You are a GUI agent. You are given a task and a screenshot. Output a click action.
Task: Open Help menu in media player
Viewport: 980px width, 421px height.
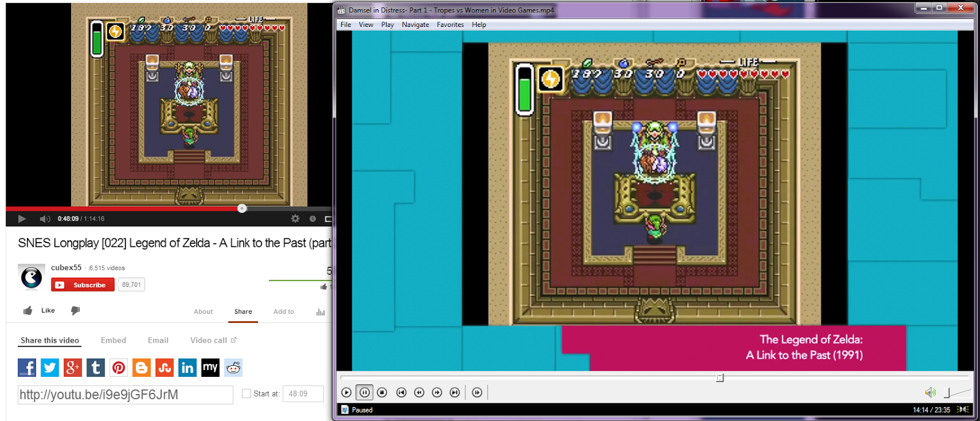tap(479, 25)
